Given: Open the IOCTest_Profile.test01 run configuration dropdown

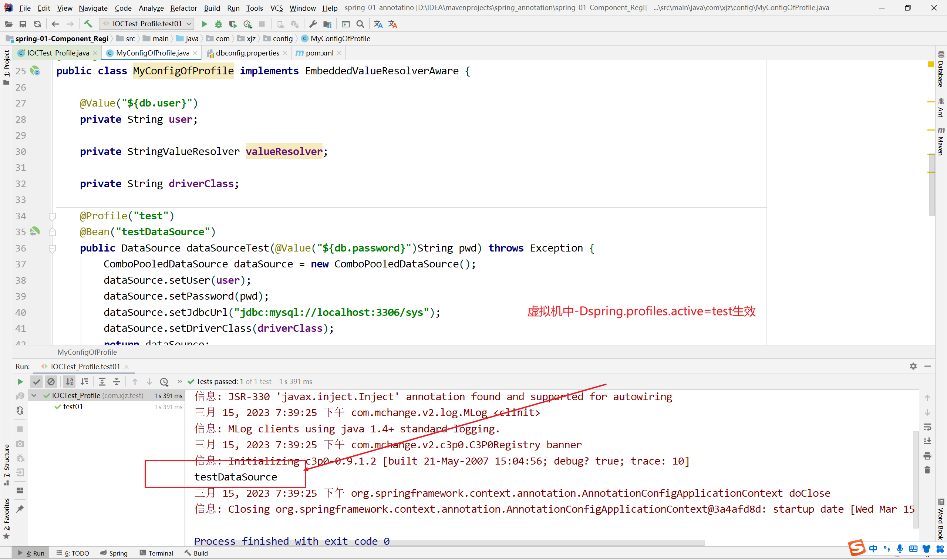Looking at the screenshot, I should click(147, 24).
